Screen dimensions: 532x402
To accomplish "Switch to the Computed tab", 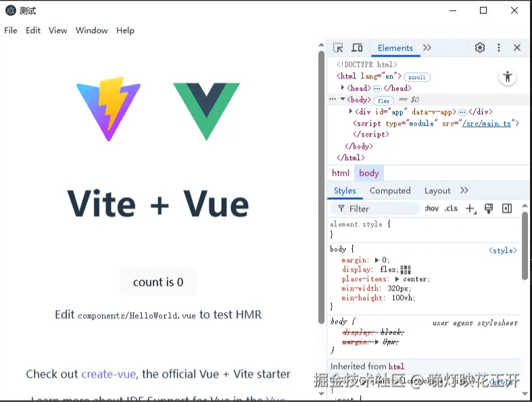I will tap(390, 191).
